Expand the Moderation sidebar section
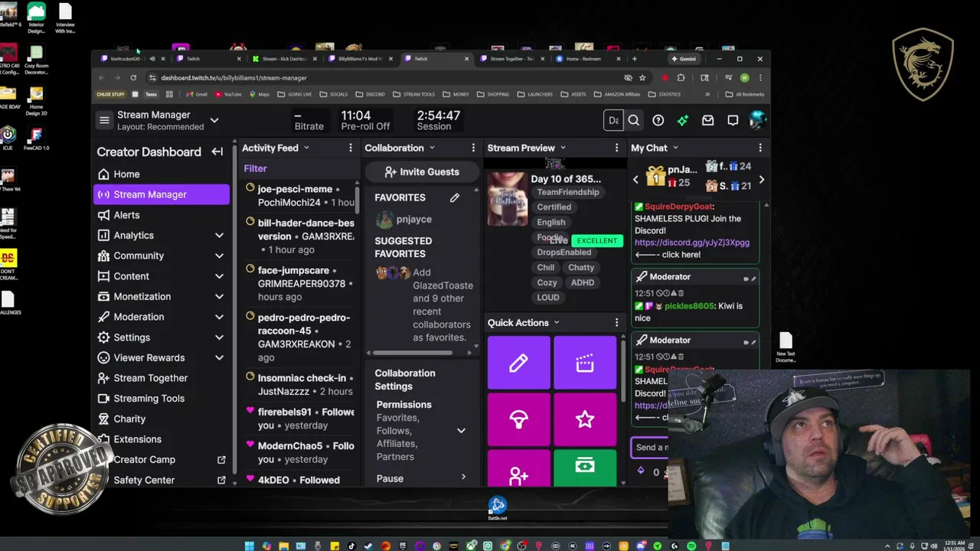Viewport: 980px width, 551px height. point(219,317)
